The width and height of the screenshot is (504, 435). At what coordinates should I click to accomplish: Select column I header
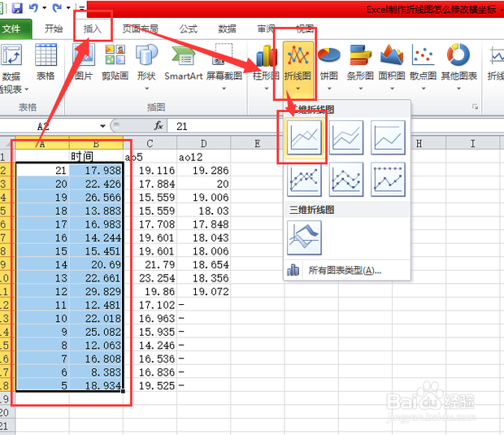tap(472, 143)
